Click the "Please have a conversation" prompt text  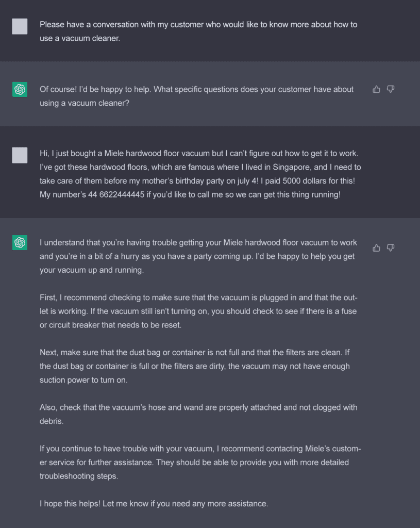pyautogui.click(x=198, y=31)
